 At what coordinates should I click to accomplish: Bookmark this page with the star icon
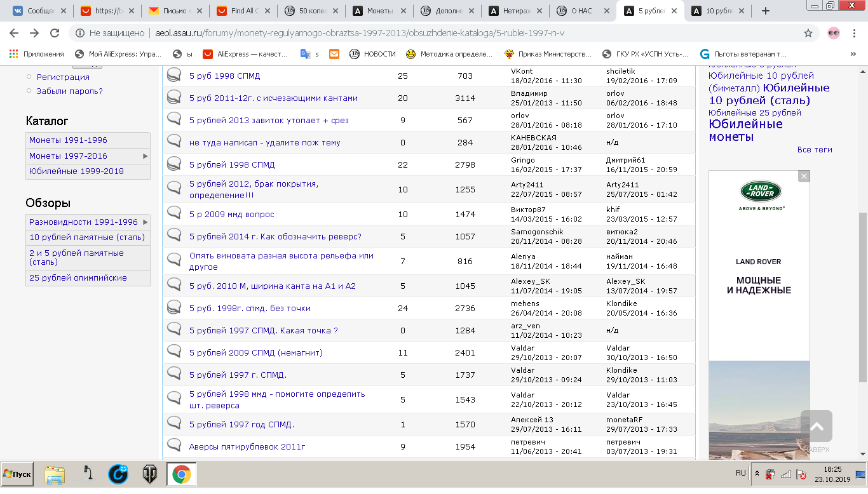point(808,33)
